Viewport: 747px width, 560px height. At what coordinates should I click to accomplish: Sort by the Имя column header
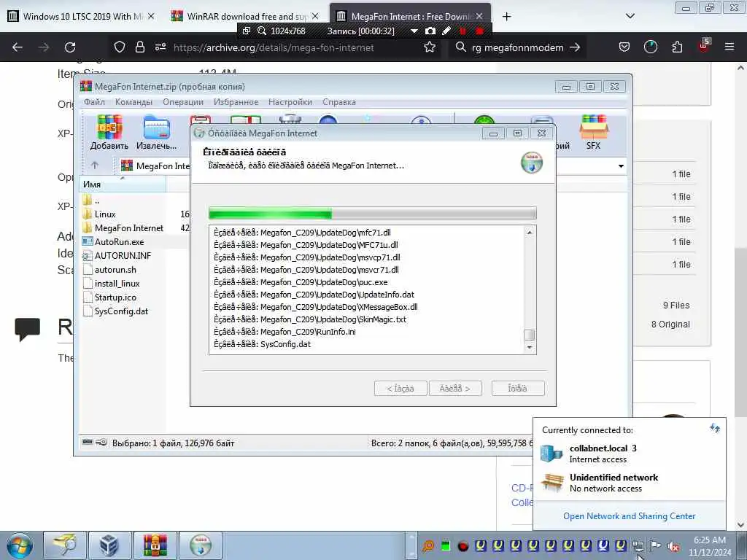point(123,184)
